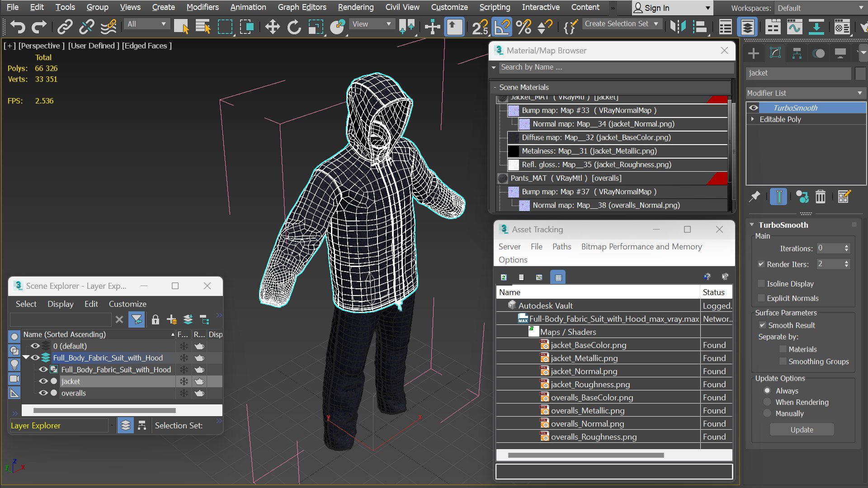Open the Modifiers menu

(x=203, y=7)
